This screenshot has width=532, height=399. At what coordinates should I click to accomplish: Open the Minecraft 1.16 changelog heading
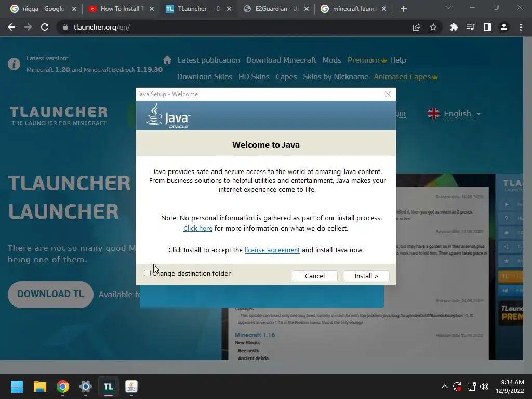[255, 335]
